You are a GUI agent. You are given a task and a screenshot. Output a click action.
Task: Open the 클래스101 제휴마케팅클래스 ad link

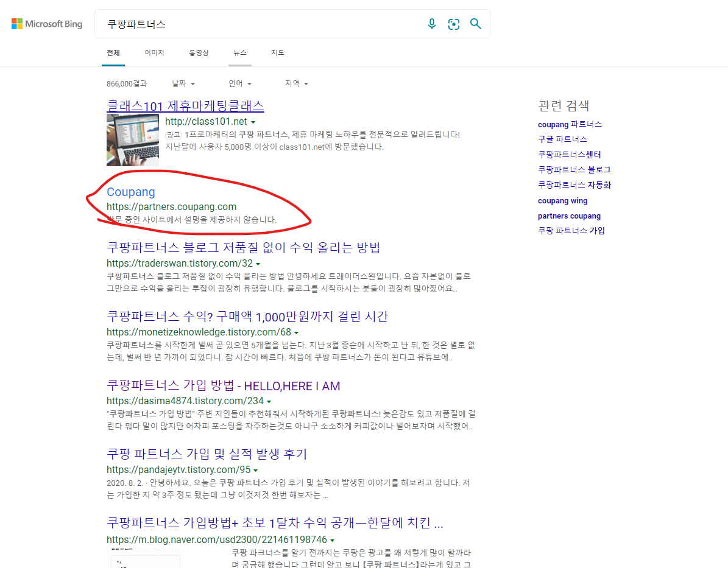185,106
